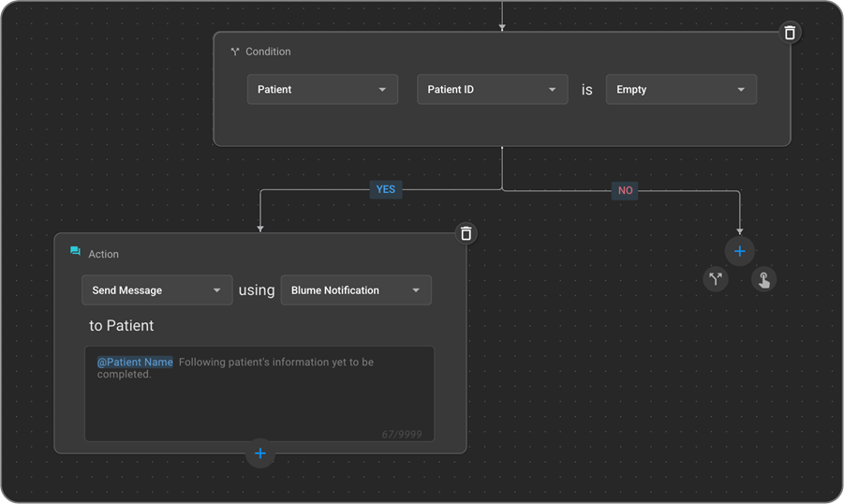Delete the Condition node with trash icon

pos(790,33)
